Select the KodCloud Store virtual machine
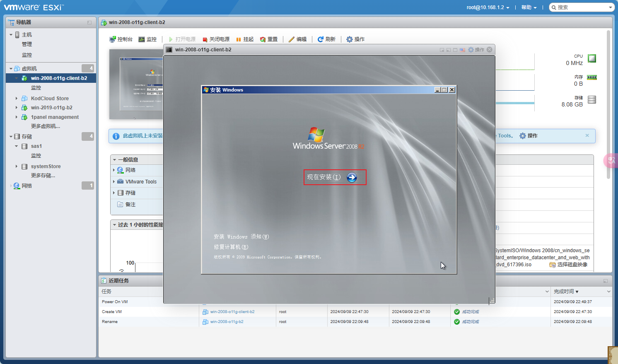The image size is (618, 364). pyautogui.click(x=50, y=99)
